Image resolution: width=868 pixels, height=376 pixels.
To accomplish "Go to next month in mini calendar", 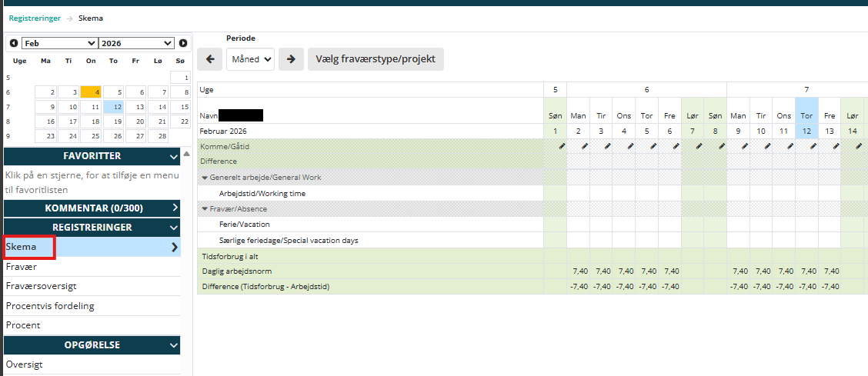I will (x=183, y=44).
